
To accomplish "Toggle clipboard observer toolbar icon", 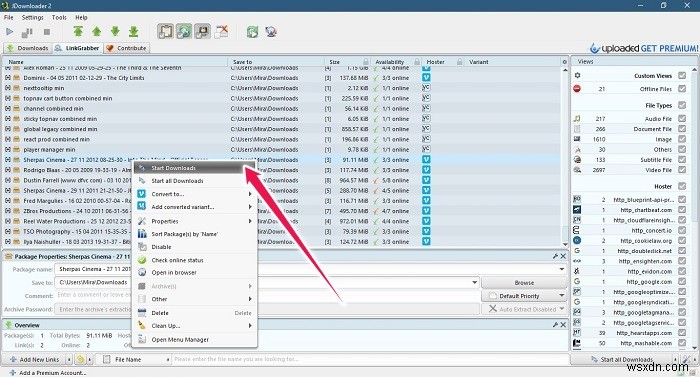I will pyautogui.click(x=166, y=31).
